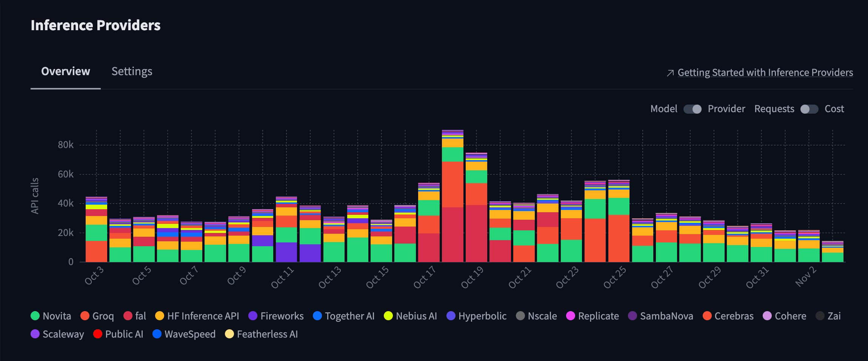
Task: Click the Nebius AI yellow legend dot
Action: coord(388,316)
